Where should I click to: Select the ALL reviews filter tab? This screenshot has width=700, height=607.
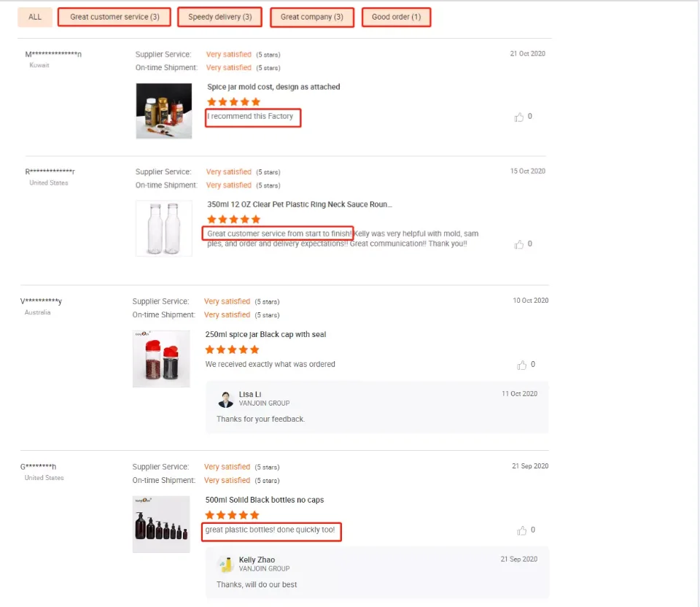pyautogui.click(x=35, y=17)
